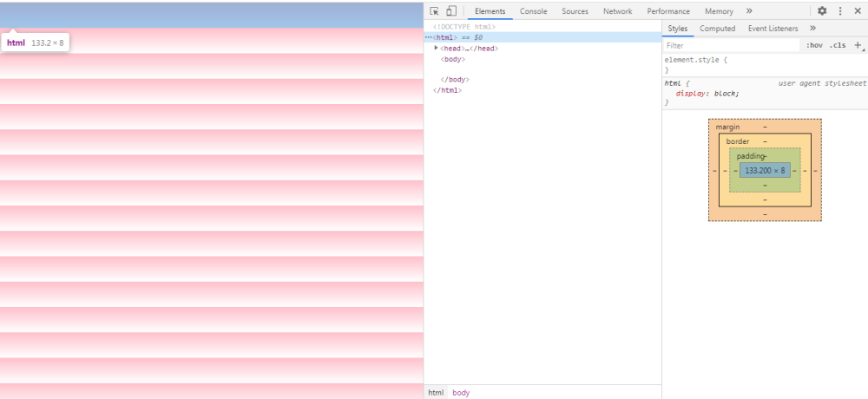Viewport: 868px width, 399px height.
Task: Activate the inspect element picker icon
Action: coord(435,11)
